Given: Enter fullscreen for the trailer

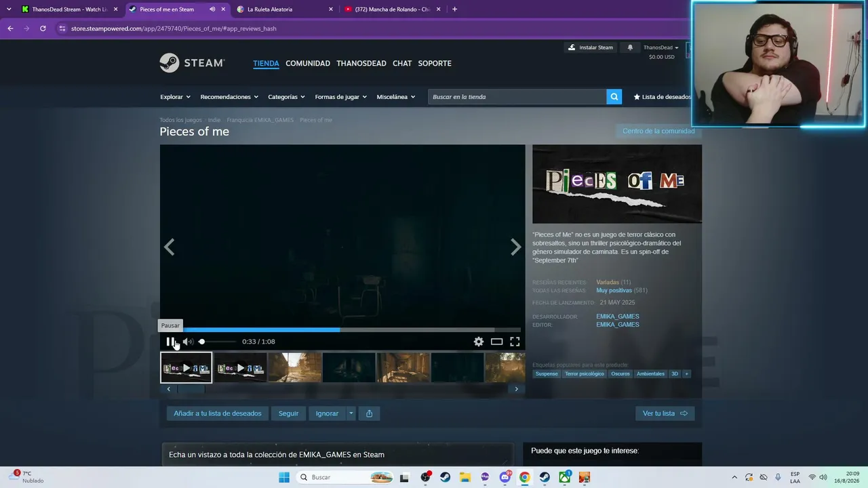Looking at the screenshot, I should (515, 342).
